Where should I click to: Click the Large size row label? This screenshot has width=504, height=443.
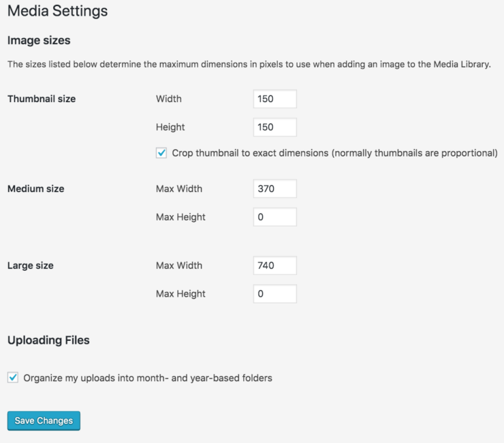[x=31, y=265]
